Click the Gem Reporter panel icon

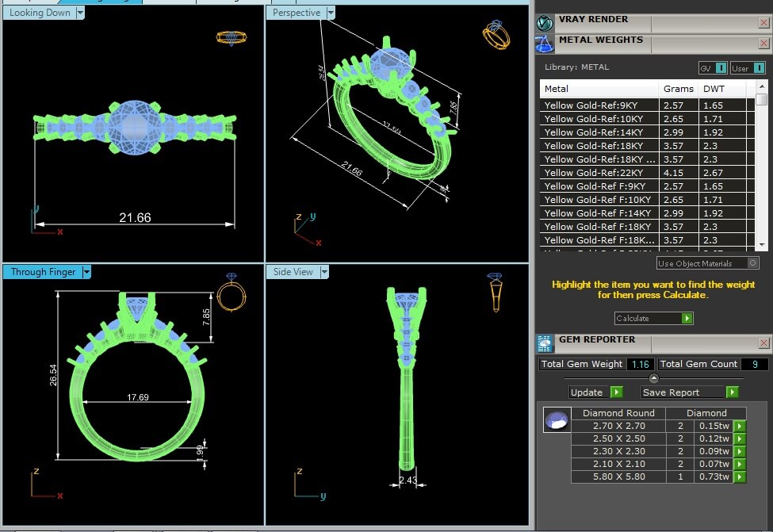coord(545,343)
